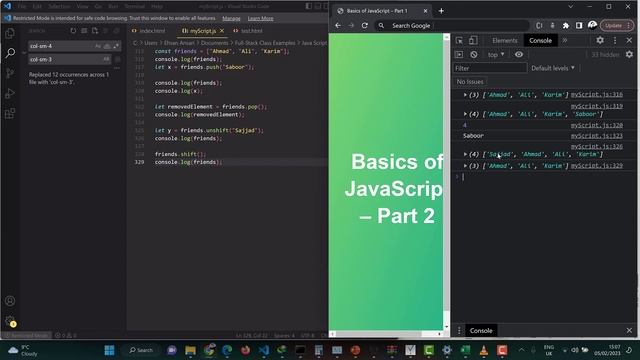Toggle Use Regular Expression in search field
The height and width of the screenshot is (360, 640).
pos(116,46)
